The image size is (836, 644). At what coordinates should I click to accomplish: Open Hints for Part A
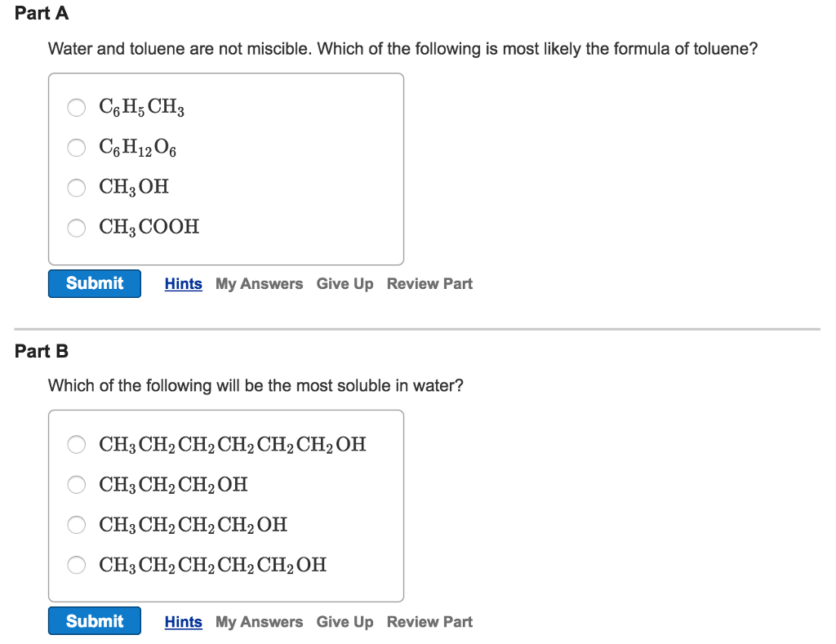[183, 283]
